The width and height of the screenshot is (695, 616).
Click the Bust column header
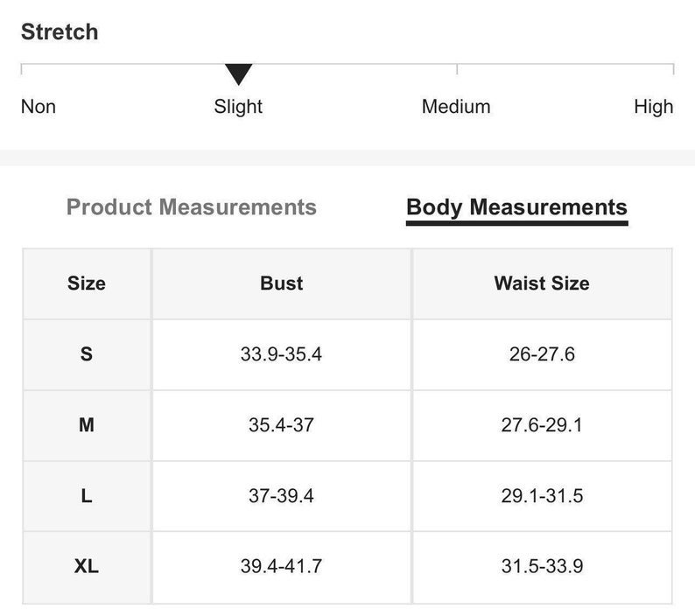click(x=282, y=283)
